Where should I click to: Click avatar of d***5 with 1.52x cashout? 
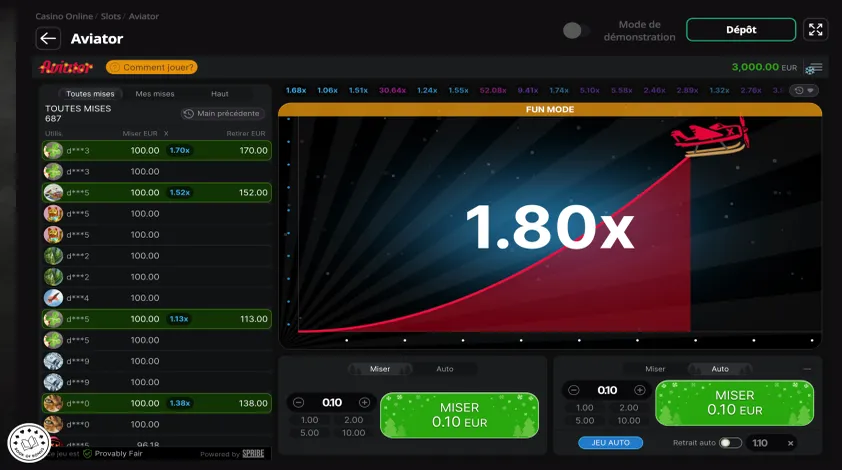point(53,192)
